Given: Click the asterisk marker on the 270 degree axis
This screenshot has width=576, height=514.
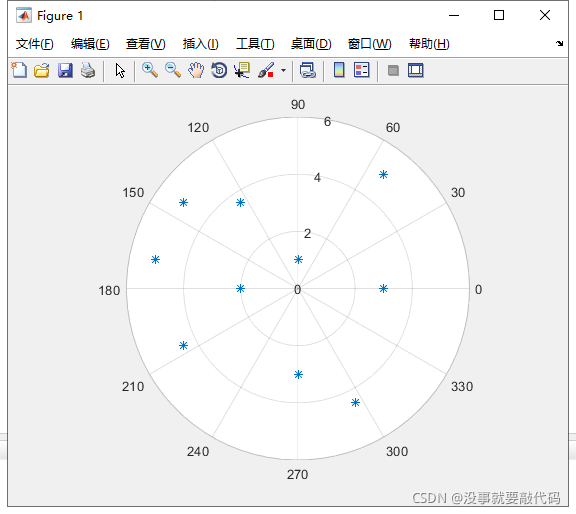Looking at the screenshot, I should click(298, 374).
